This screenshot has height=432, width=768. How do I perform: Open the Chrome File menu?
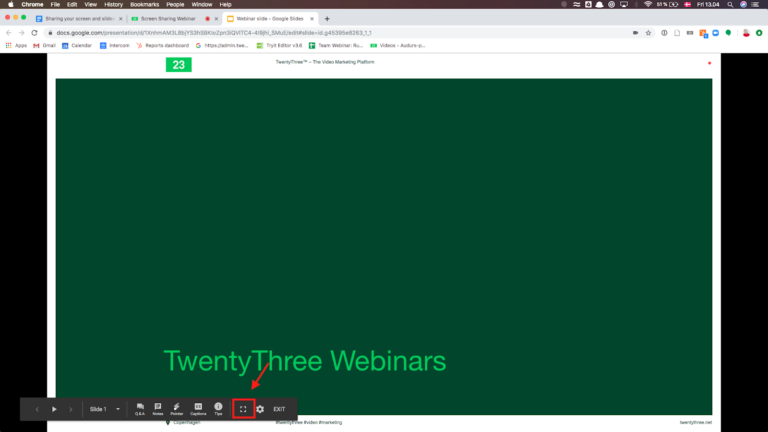[x=55, y=4]
